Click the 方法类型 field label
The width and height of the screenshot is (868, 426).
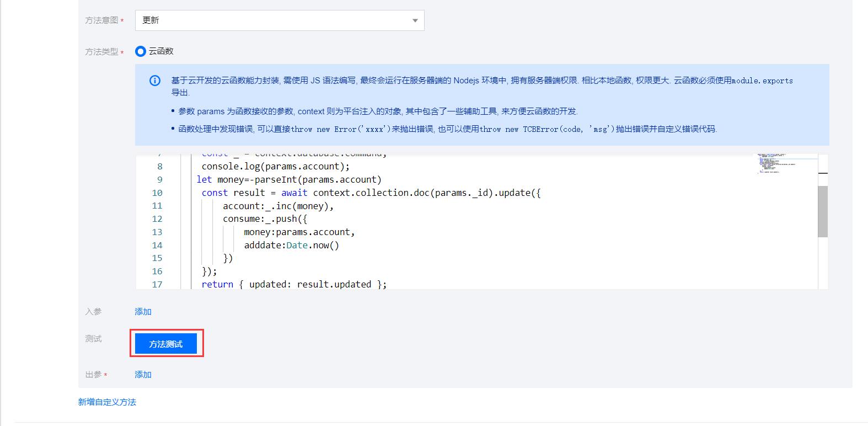pos(101,52)
